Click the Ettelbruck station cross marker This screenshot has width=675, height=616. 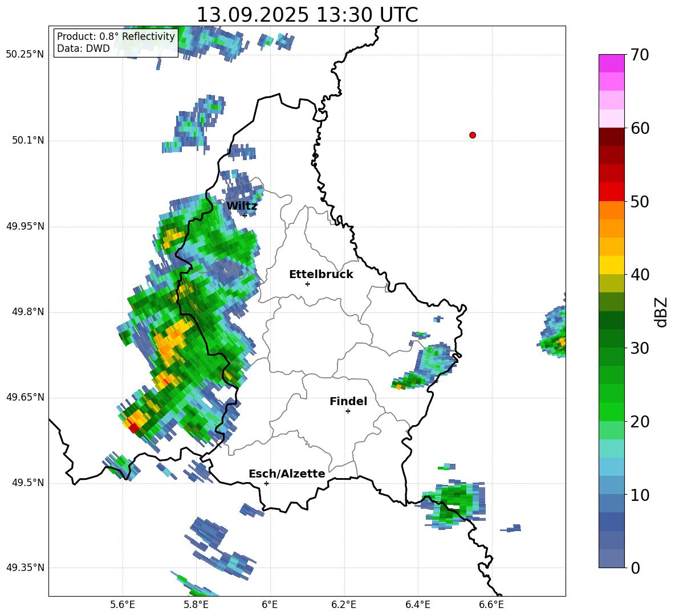(x=307, y=284)
